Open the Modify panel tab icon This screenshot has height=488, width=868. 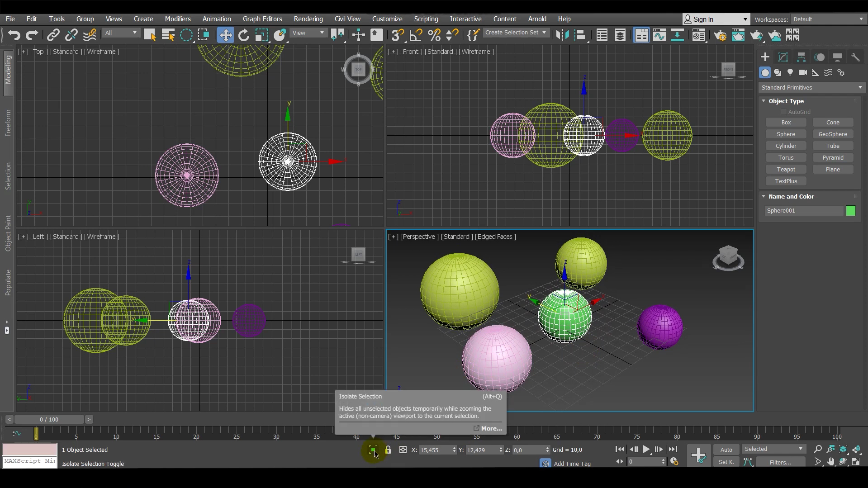[x=783, y=57]
